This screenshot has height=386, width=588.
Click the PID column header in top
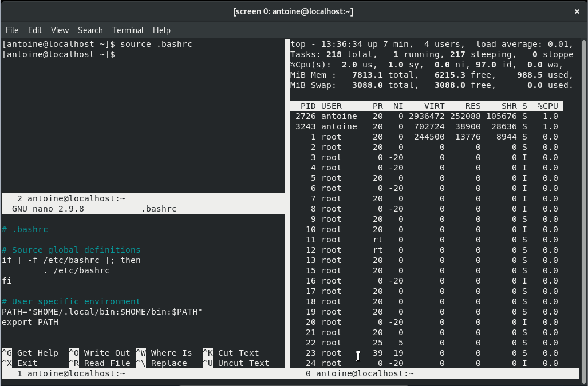(308, 106)
